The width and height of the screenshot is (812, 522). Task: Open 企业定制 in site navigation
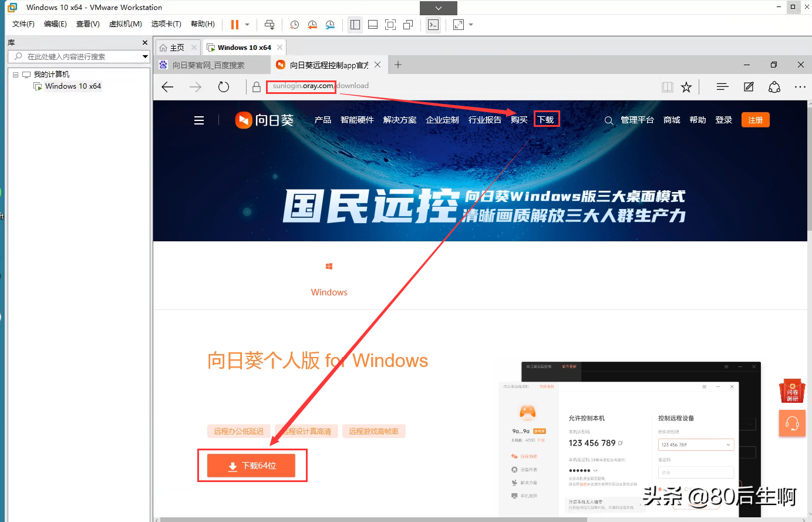pos(442,120)
